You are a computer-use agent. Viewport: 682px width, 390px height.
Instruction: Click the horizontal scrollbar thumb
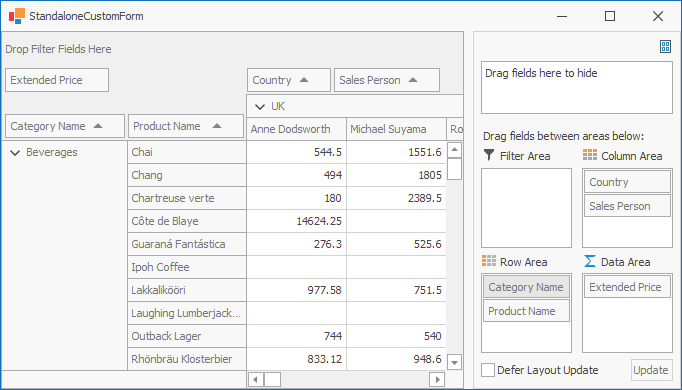[x=272, y=380]
